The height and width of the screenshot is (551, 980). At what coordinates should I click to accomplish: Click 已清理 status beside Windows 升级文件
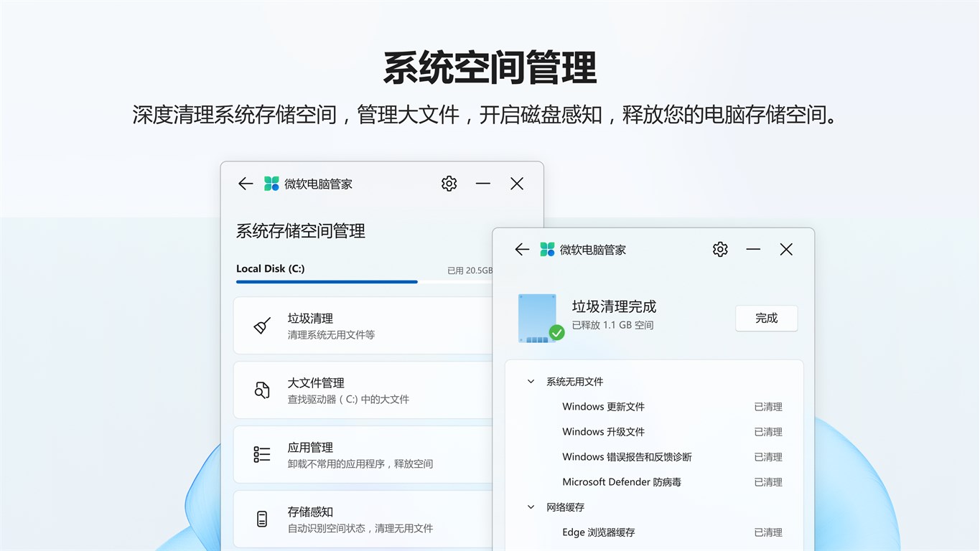(768, 432)
